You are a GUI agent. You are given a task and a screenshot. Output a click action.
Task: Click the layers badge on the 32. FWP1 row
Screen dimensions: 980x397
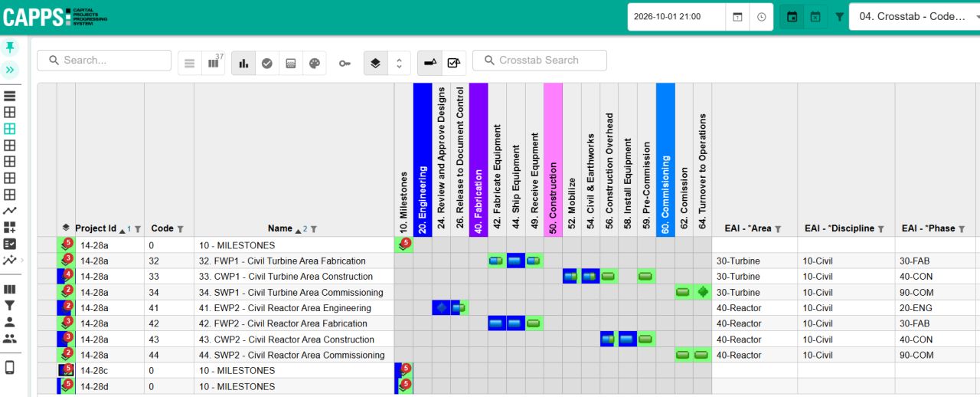[67, 261]
